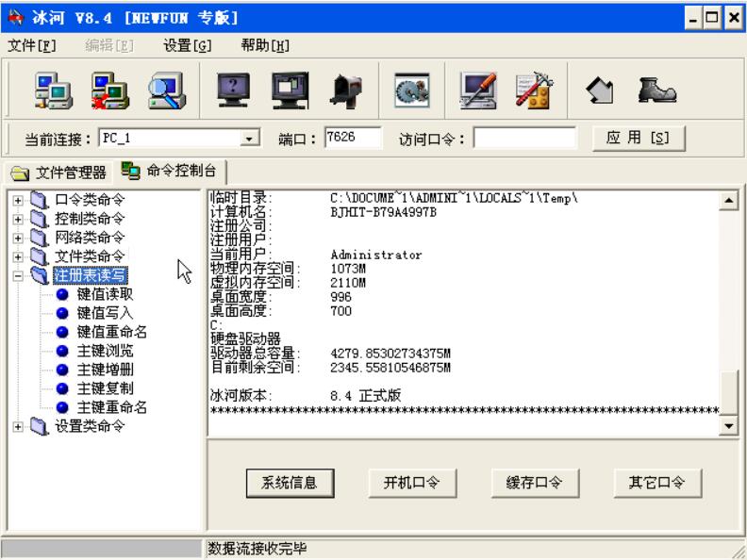
Task: Click the greyed 编辑[E] menu
Action: click(x=109, y=45)
